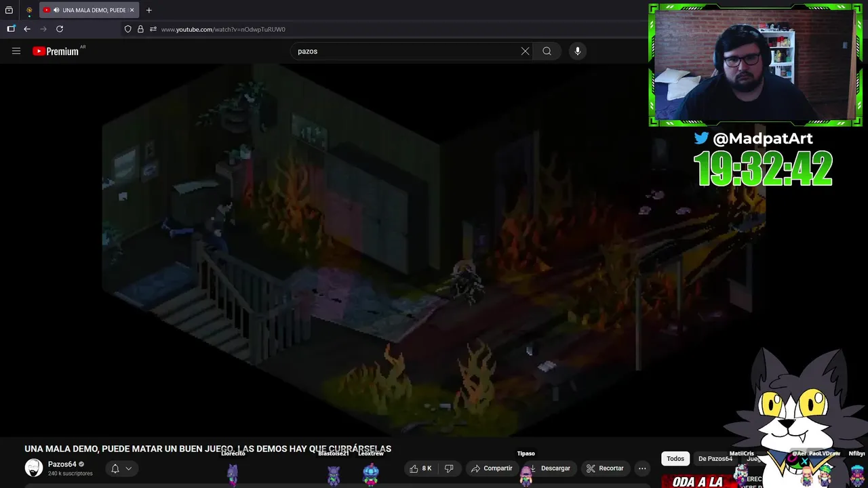This screenshot has width=868, height=488.
Task: Click the video title 'UNA MALA DEMO, PUEDE MATAR'
Action: (208, 449)
